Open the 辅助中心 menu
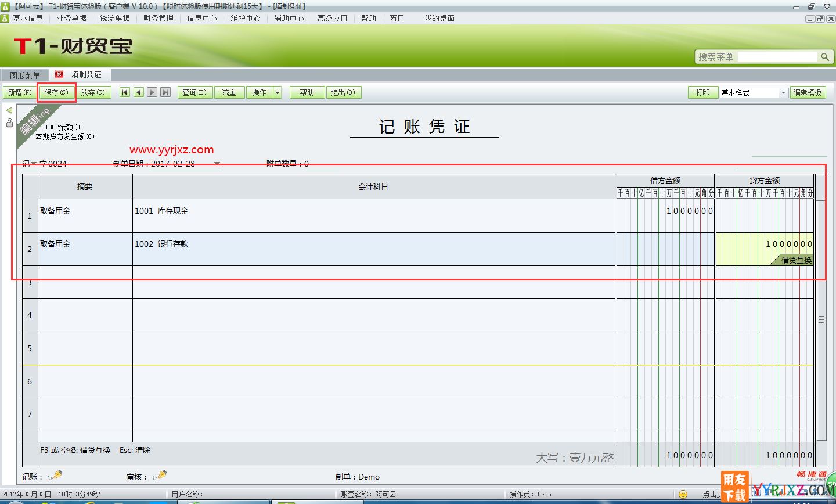Image resolution: width=836 pixels, height=504 pixels. tap(289, 18)
